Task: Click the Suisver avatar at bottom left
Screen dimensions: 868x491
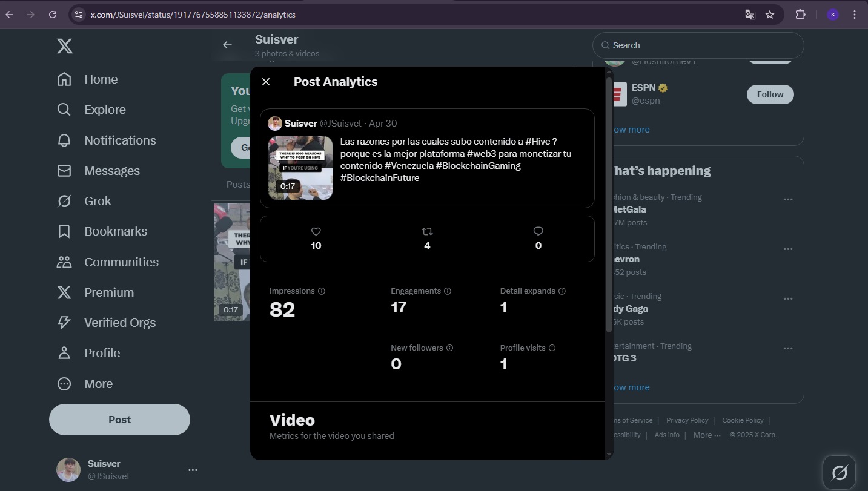Action: 68,470
